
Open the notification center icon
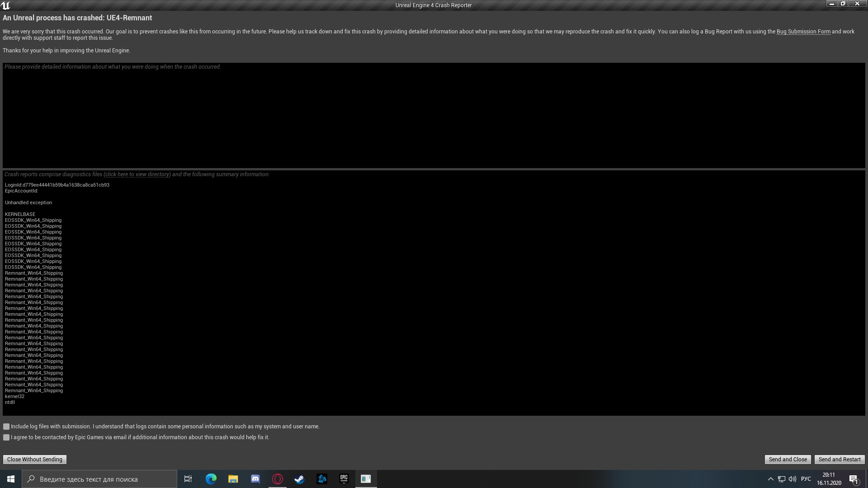click(854, 479)
